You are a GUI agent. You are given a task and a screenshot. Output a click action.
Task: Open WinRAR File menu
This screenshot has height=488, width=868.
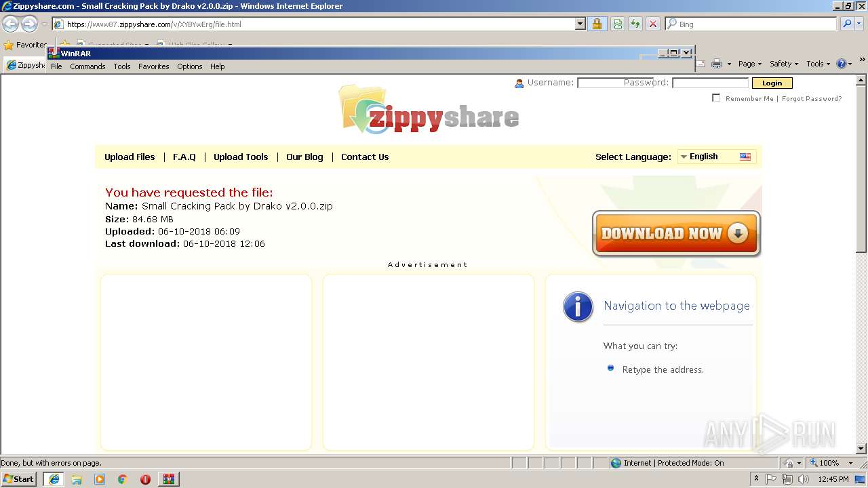click(x=56, y=66)
